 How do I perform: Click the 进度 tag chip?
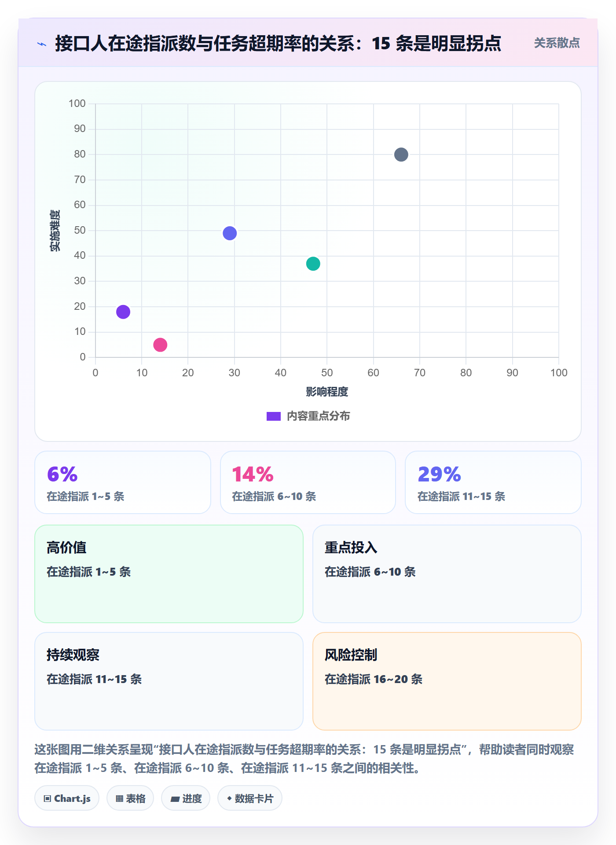186,798
